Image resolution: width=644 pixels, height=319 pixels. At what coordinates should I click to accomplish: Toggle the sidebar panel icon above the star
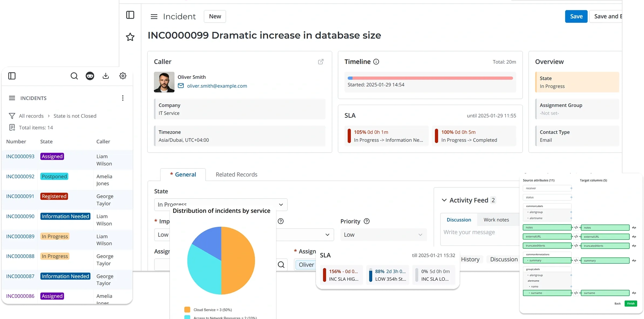(130, 15)
